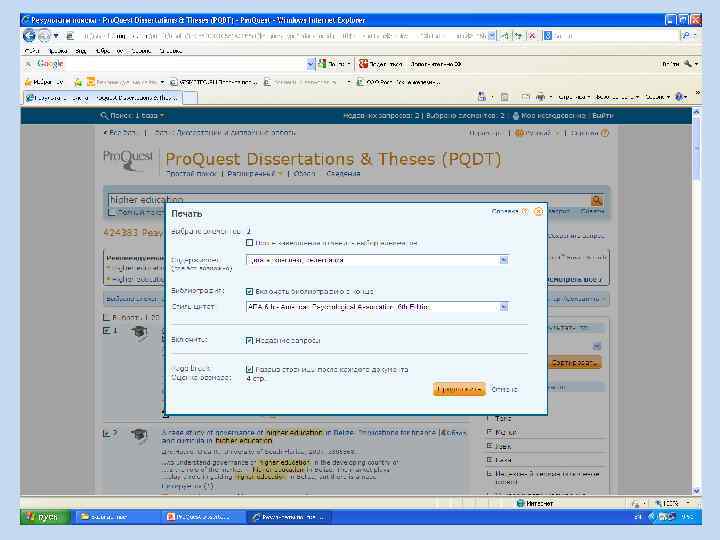The image size is (720, 540).
Task: Change language via the Русский selector
Action: click(535, 133)
